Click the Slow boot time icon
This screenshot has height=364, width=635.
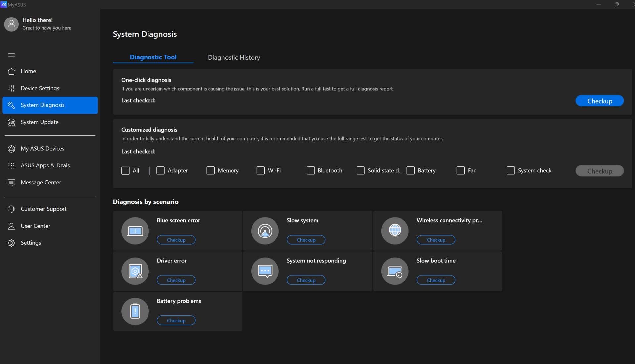395,271
